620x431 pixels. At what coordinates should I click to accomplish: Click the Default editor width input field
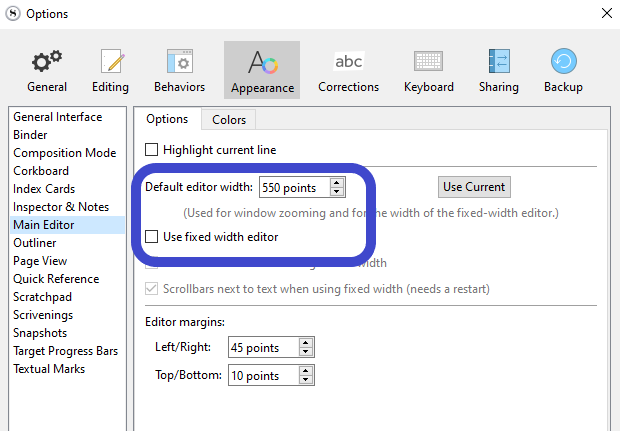click(293, 187)
